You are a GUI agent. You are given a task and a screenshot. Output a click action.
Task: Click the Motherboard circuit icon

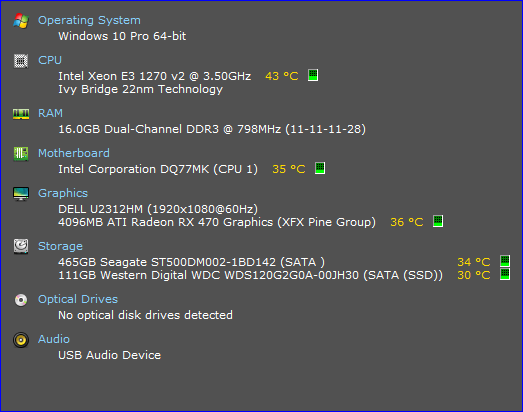[21, 154]
